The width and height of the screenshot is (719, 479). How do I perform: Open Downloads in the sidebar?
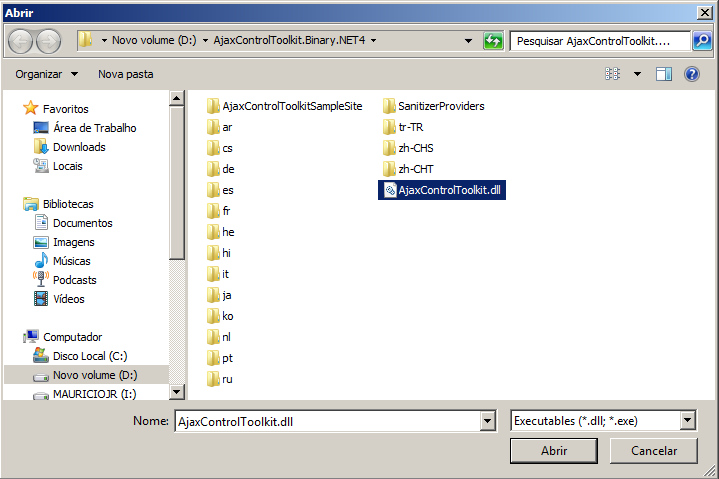click(x=69, y=147)
